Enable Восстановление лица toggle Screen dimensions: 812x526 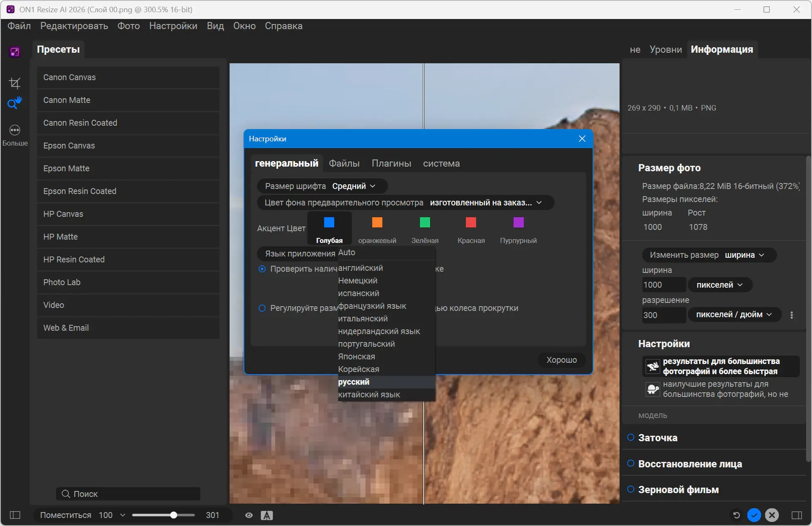point(631,464)
